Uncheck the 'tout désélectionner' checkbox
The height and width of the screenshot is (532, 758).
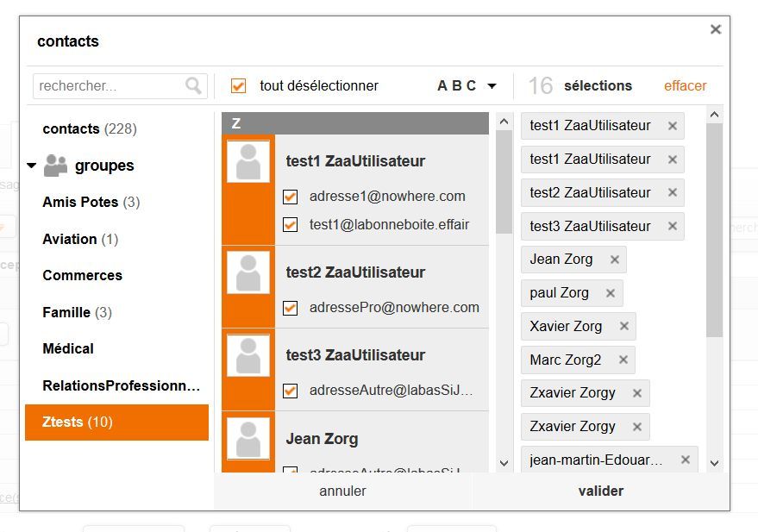coord(239,86)
